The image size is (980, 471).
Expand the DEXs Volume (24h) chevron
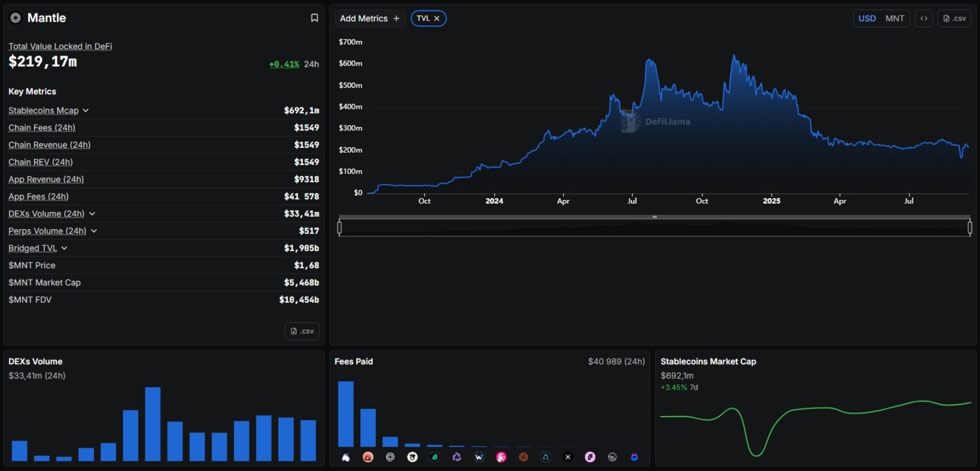click(92, 214)
